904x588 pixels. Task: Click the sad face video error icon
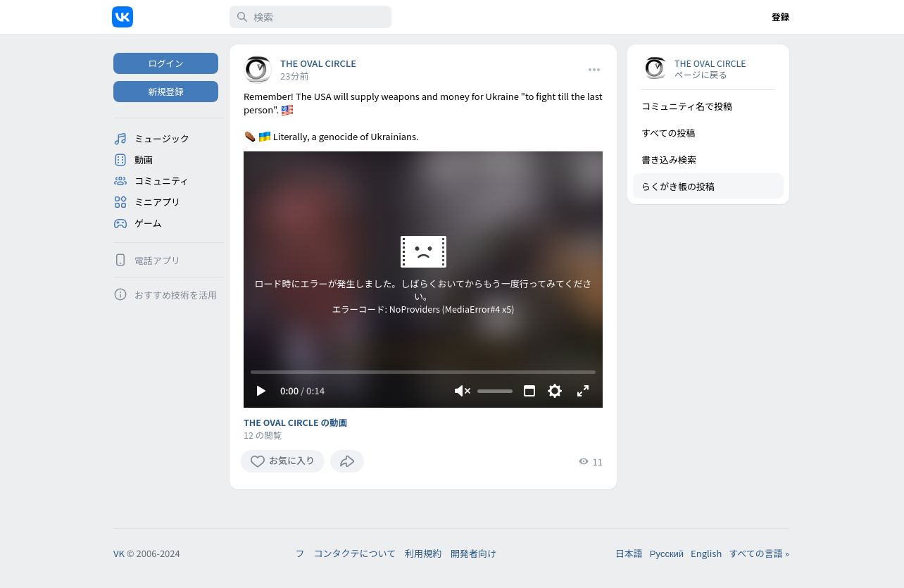pos(423,251)
